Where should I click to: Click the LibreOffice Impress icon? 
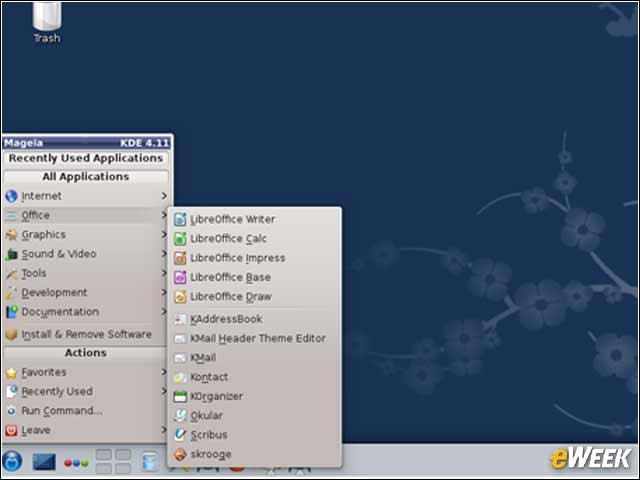180,258
